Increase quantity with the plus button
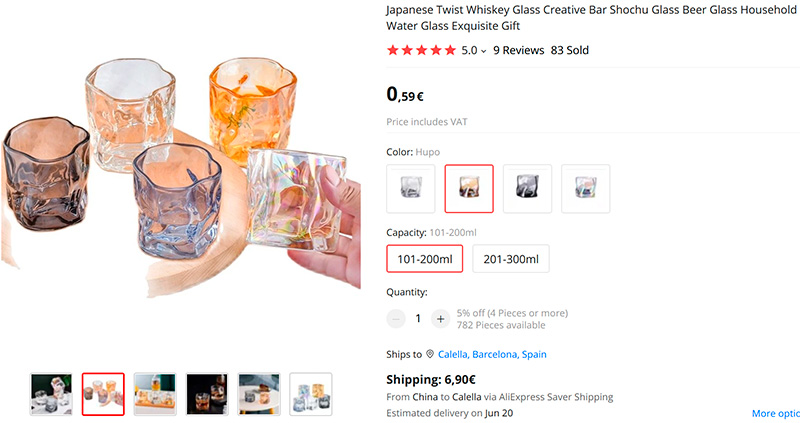Screen dimensions: 800x423 coord(440,319)
